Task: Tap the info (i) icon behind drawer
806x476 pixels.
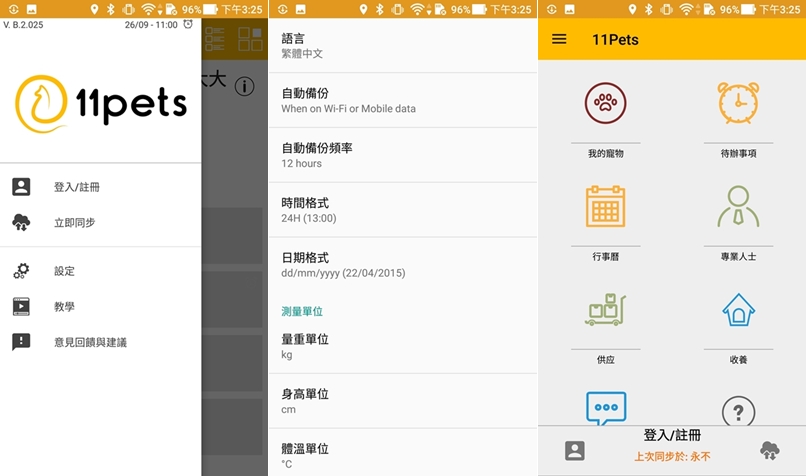Action: (245, 86)
